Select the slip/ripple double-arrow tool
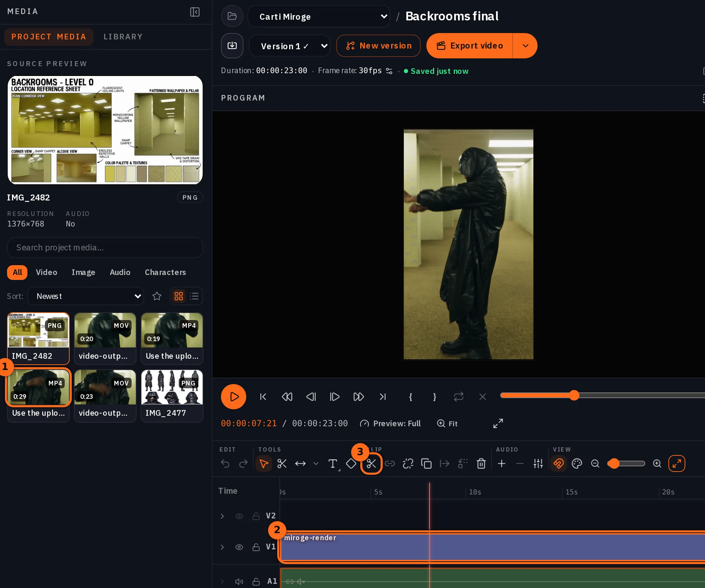705x588 pixels. [300, 464]
